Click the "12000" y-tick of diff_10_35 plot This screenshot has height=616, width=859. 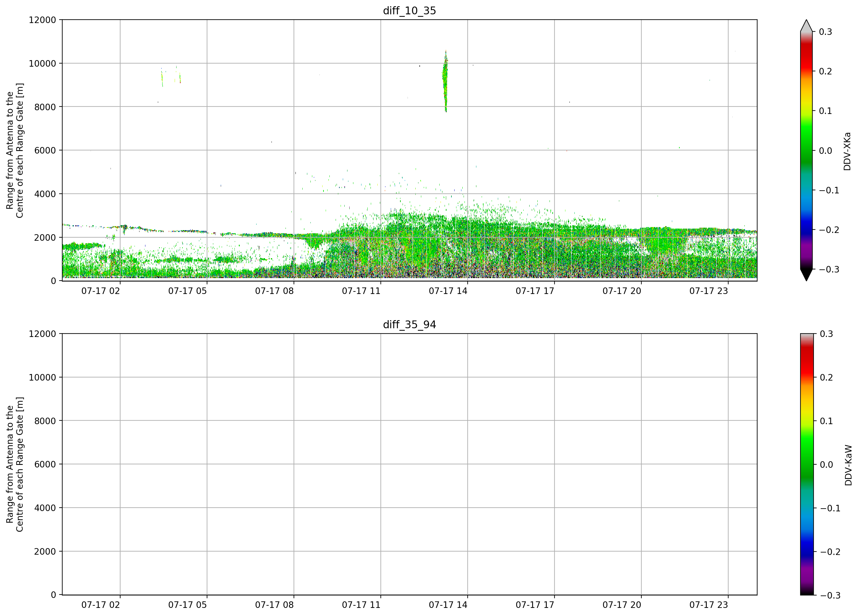(x=42, y=20)
